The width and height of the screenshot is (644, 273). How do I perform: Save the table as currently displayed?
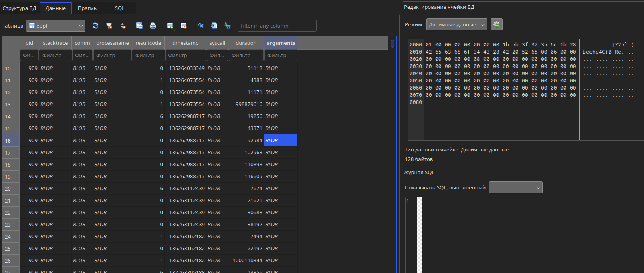click(139, 26)
